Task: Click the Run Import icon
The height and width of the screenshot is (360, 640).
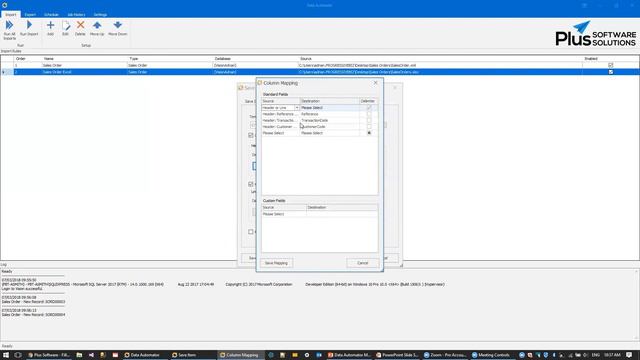Action: (29, 29)
